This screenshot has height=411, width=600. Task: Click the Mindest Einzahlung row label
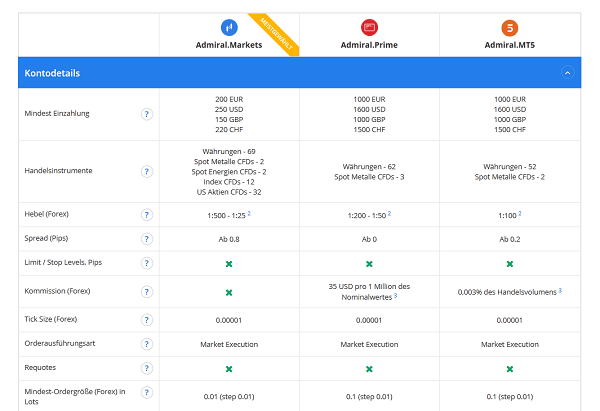(x=57, y=114)
